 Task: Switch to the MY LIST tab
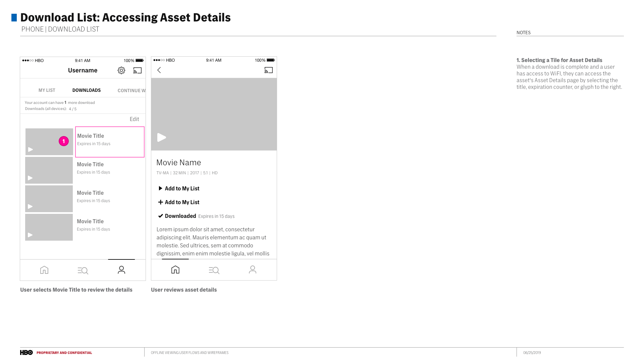[x=47, y=90]
